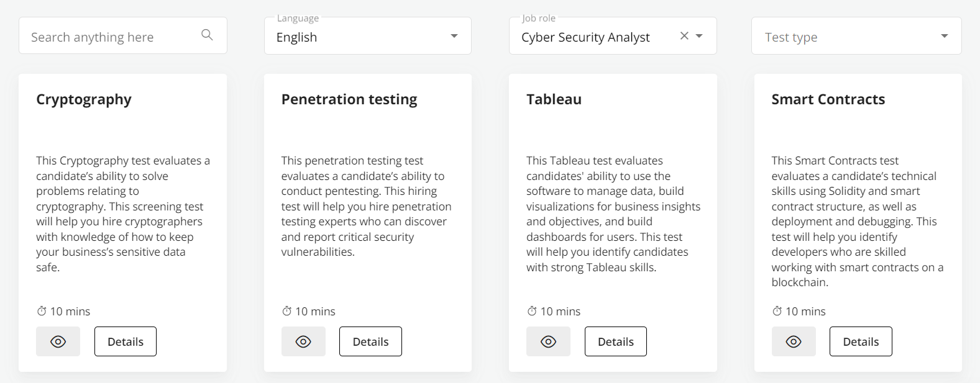Image resolution: width=980 pixels, height=383 pixels.
Task: Open the Language dropdown
Action: click(x=454, y=35)
